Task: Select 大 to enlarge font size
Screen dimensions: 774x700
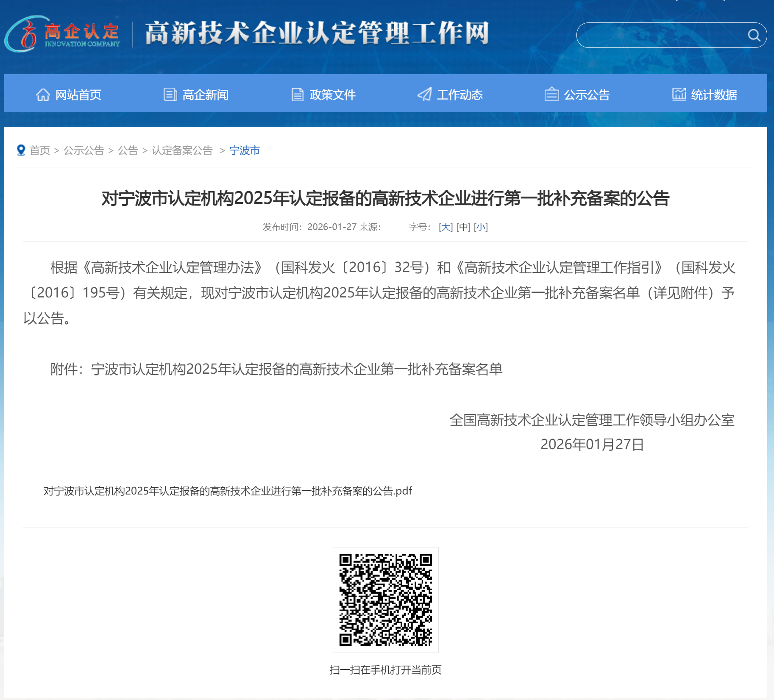Action: 445,227
